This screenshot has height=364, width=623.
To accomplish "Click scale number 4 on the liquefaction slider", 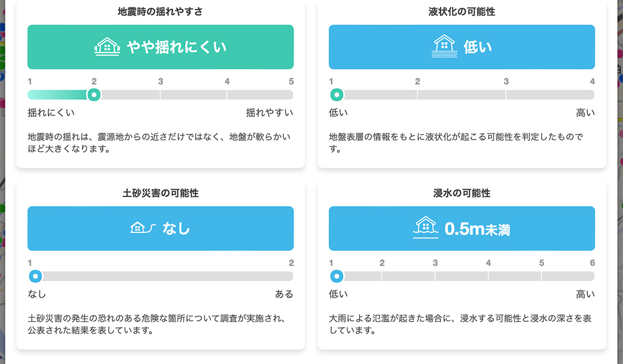I will (x=592, y=82).
